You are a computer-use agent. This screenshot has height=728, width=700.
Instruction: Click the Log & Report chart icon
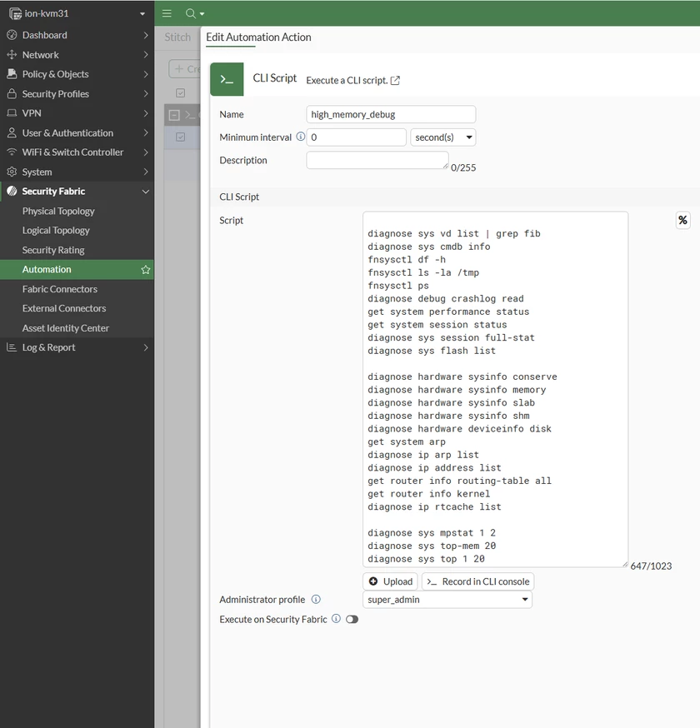[x=12, y=347]
